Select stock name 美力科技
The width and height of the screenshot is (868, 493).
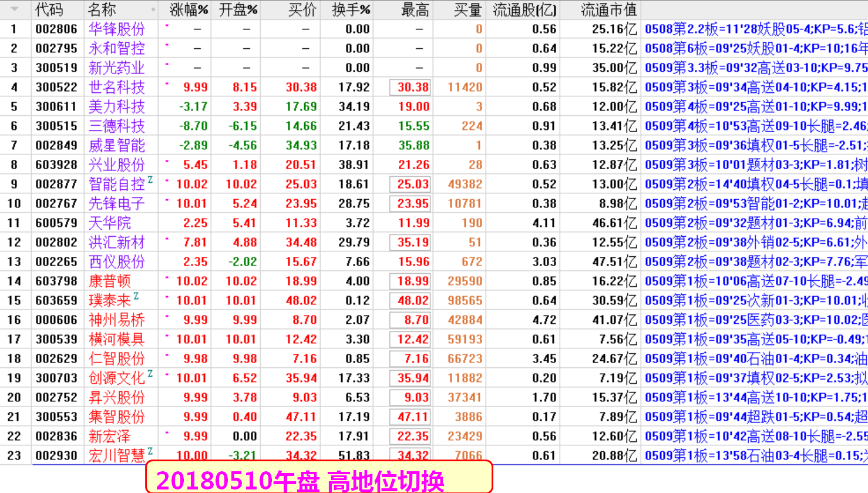click(x=116, y=106)
